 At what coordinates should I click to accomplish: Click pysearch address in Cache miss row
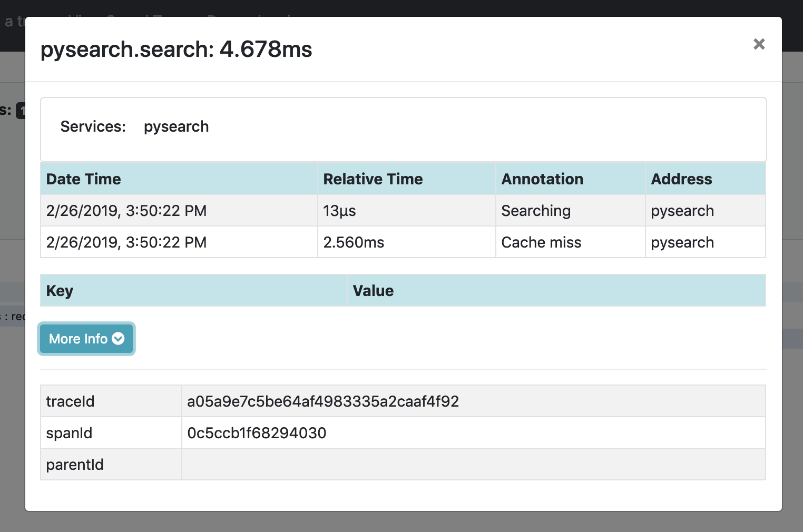click(706, 242)
